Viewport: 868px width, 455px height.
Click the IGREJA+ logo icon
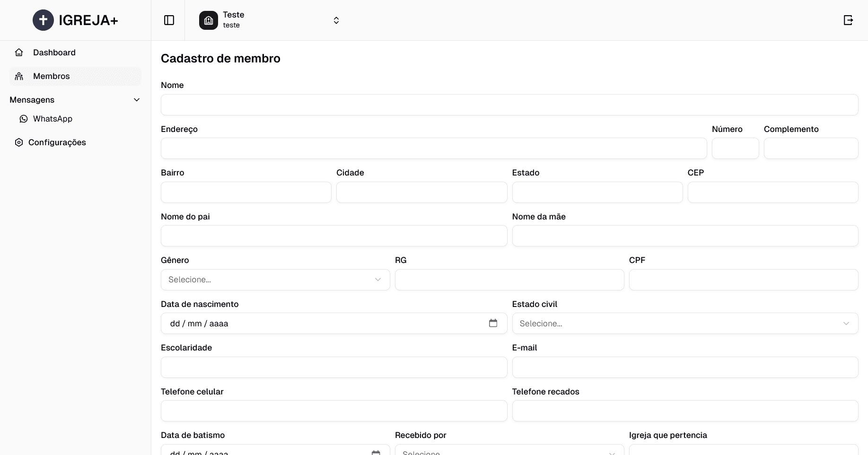[43, 20]
